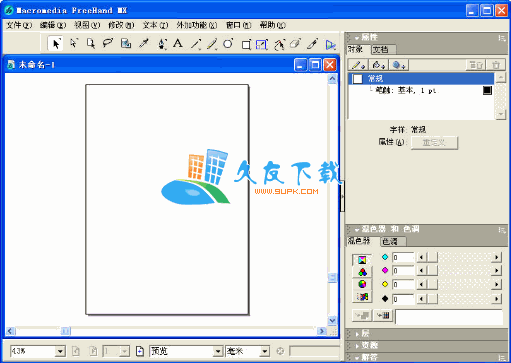Open the 属性 panel options menu
The width and height of the screenshot is (511, 363).
[502, 38]
